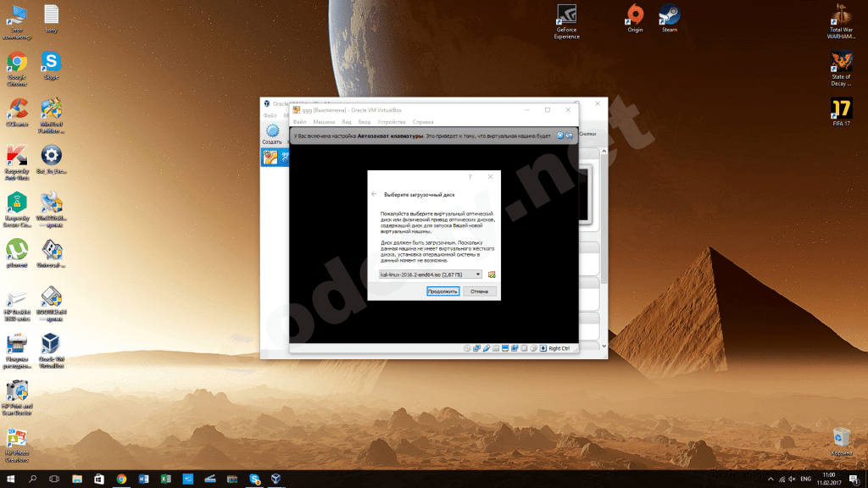This screenshot has height=488, width=868.
Task: Click the back arrow in boot disk dialog
Action: [375, 194]
